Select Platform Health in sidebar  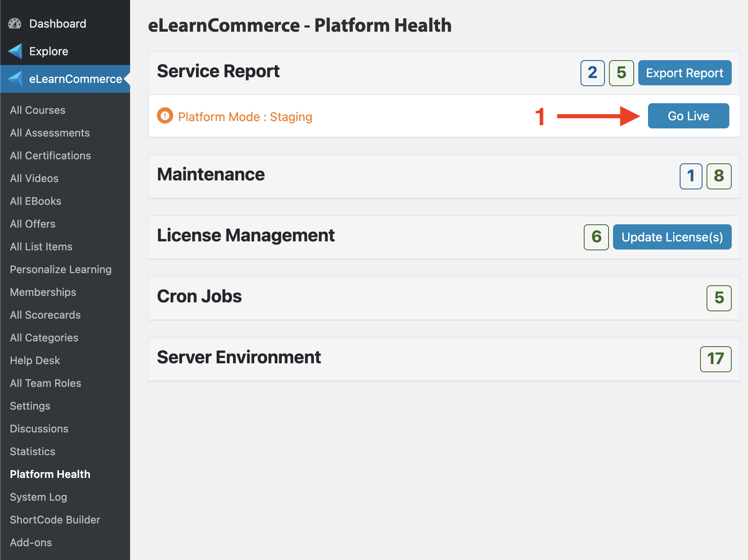click(50, 474)
